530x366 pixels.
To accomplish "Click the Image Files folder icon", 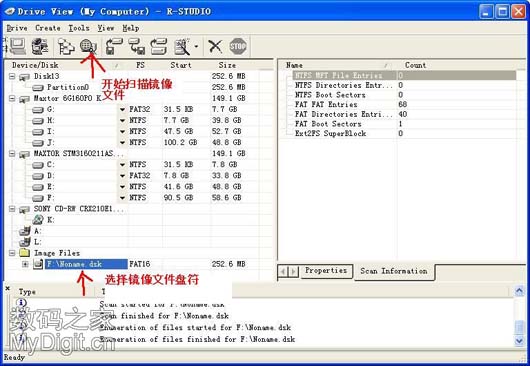I will coord(24,253).
